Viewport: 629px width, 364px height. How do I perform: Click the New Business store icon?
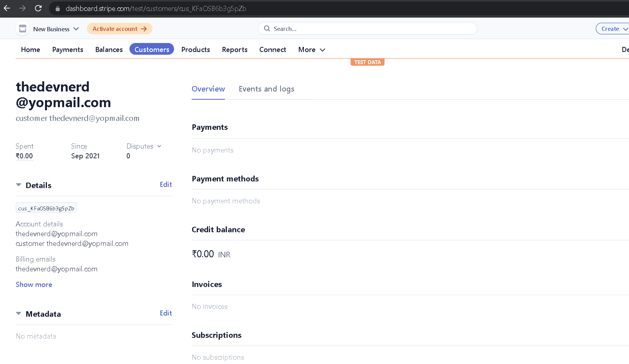click(x=23, y=29)
